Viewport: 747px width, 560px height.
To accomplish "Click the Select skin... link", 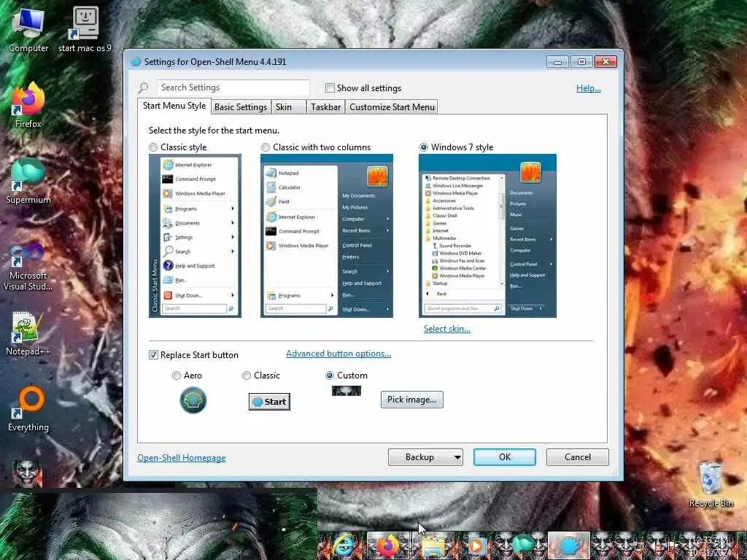I will click(447, 329).
